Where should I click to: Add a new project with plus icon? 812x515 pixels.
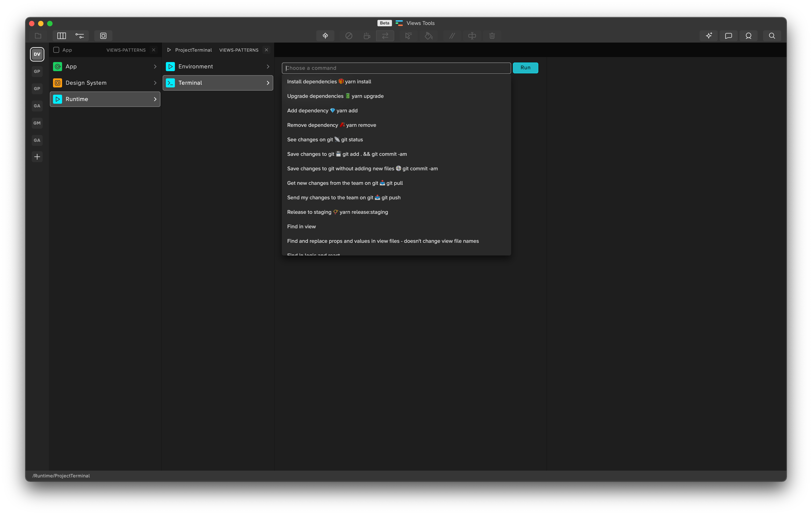pyautogui.click(x=37, y=157)
